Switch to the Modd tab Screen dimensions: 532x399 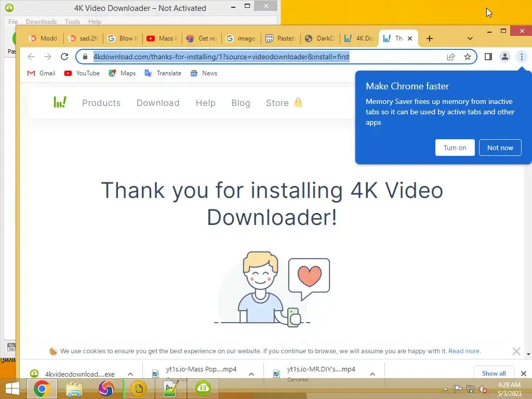[44, 38]
